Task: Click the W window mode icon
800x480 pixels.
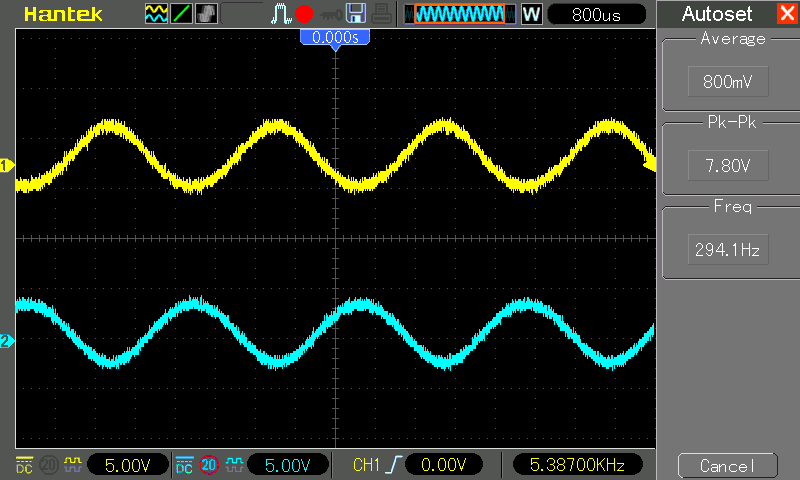Action: pos(531,14)
